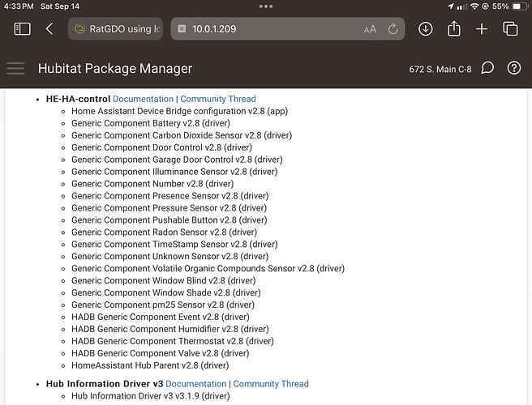Open HE-HA-control Documentation link
Image resolution: width=532 pixels, height=405 pixels.
(x=143, y=99)
